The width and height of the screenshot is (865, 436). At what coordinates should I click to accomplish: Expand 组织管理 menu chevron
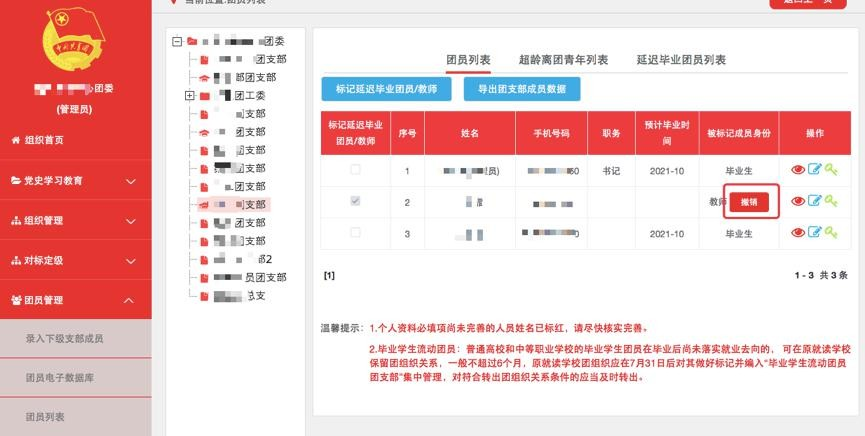pyautogui.click(x=130, y=221)
